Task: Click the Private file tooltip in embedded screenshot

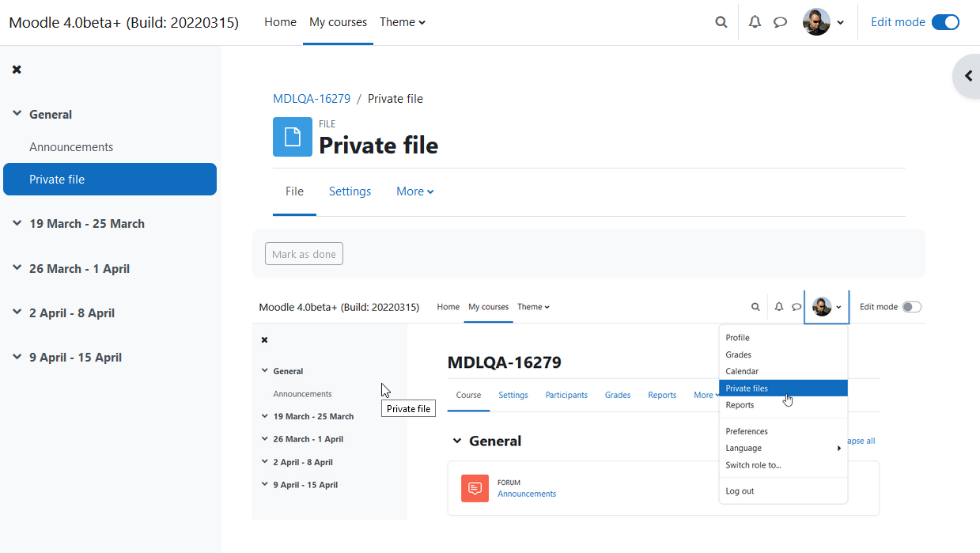Action: pos(408,408)
